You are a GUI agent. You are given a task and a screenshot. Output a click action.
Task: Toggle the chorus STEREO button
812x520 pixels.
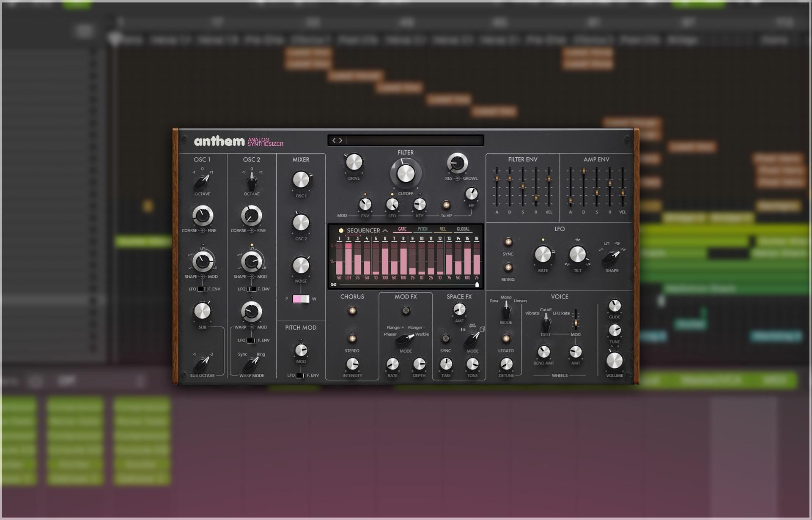point(352,339)
